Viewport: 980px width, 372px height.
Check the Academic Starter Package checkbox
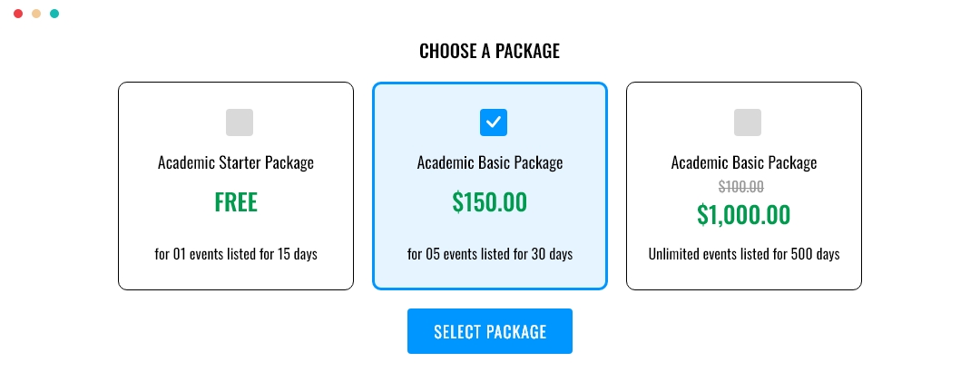point(240,122)
